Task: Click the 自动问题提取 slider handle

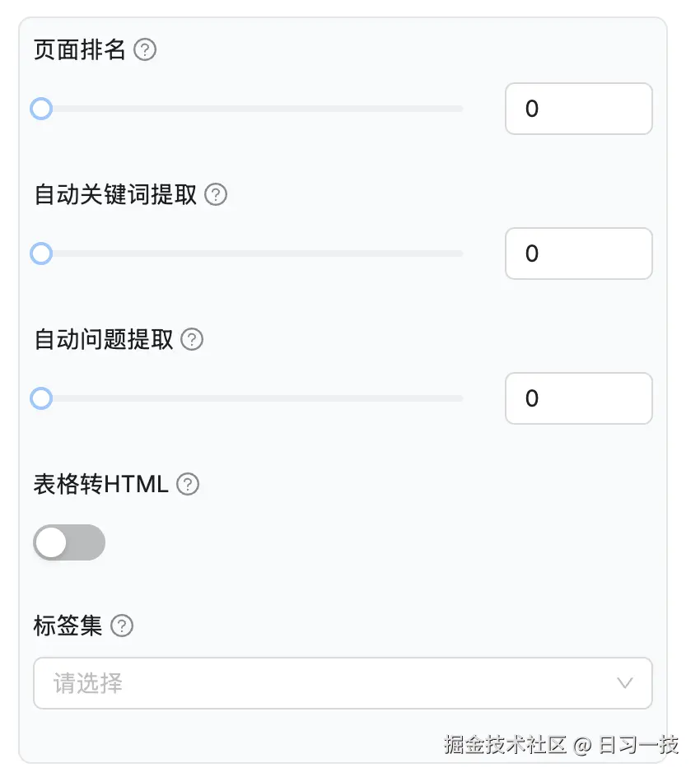Action: coord(41,398)
